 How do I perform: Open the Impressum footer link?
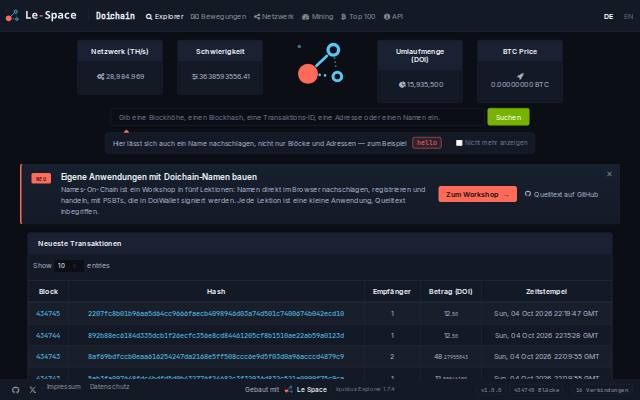pyautogui.click(x=63, y=387)
